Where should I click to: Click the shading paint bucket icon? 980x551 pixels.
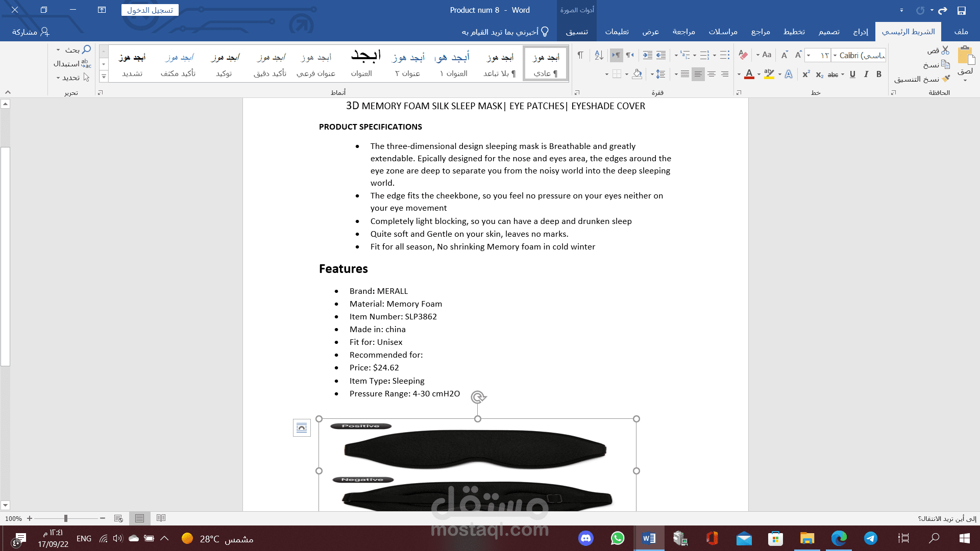coord(637,74)
